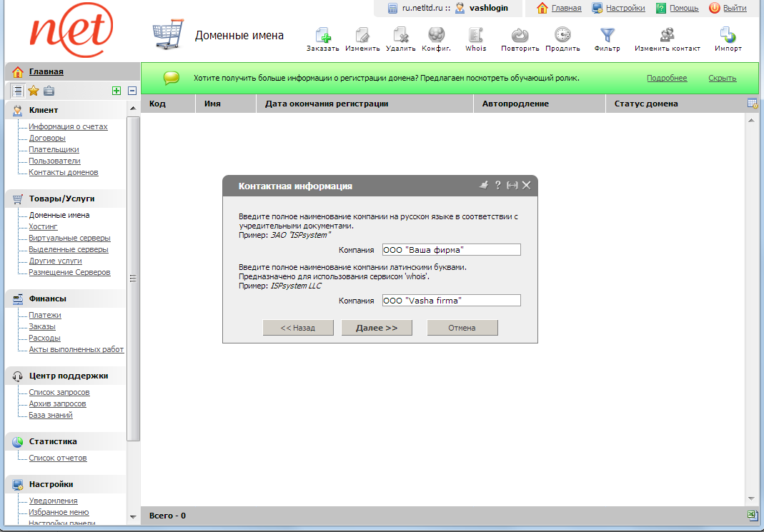Click the Заказать (order) toolbar icon
This screenshot has height=532, width=764.
(322, 36)
